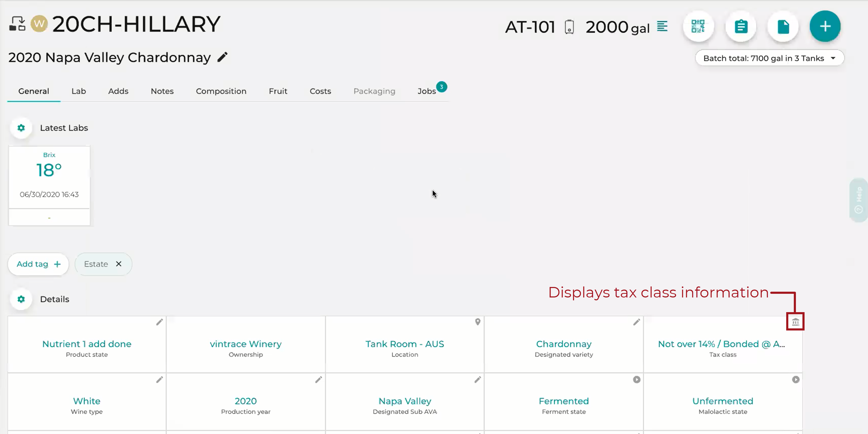Click the Jobs count badge 3
868x434 pixels.
441,87
